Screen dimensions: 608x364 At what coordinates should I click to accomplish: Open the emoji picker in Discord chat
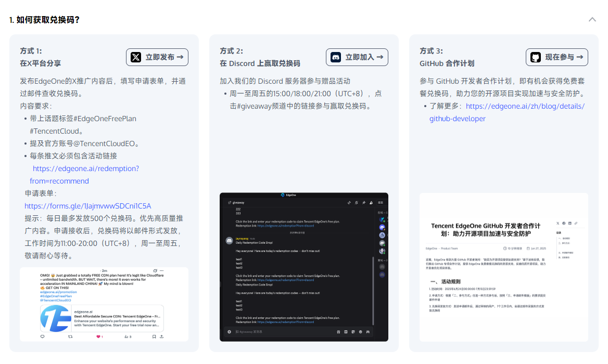(x=361, y=331)
